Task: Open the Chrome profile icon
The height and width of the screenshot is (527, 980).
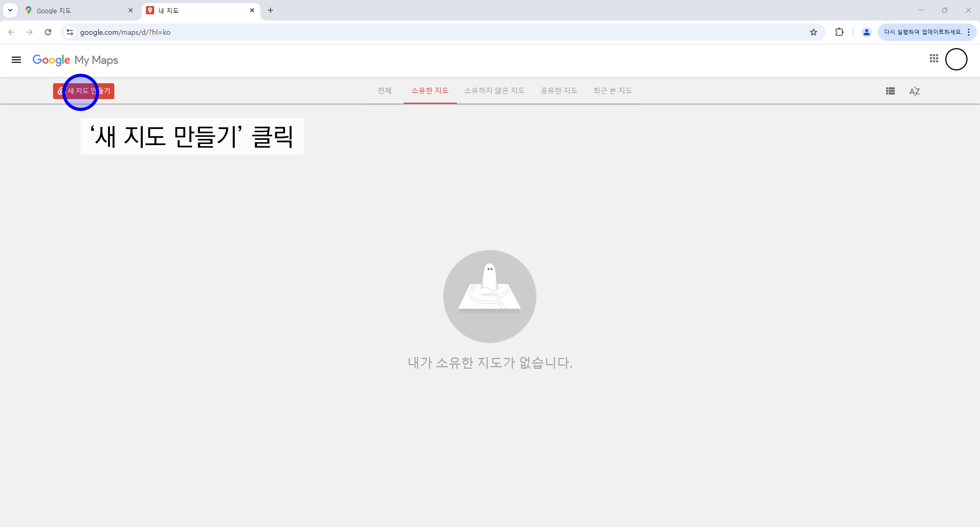Action: coord(866,32)
